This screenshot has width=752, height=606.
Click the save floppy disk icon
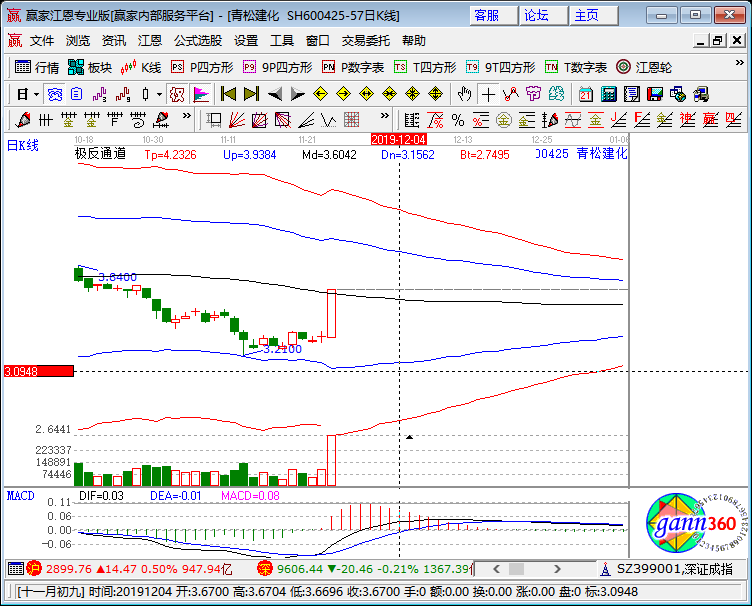655,94
